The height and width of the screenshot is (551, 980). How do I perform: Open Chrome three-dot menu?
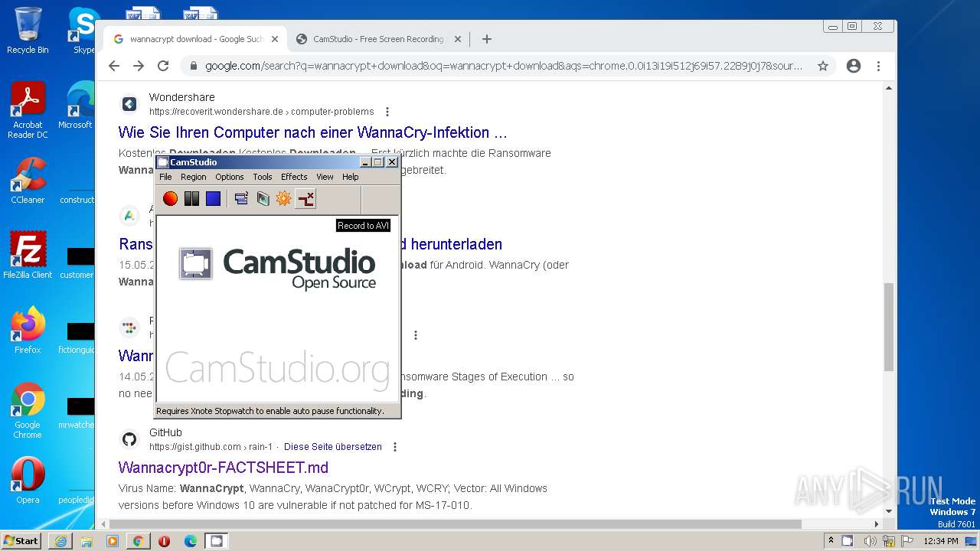pos(879,66)
